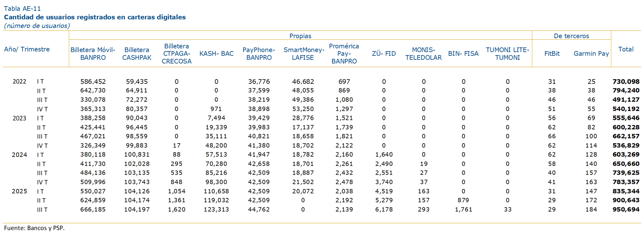Select the ZÜ- FID column header

pyautogui.click(x=384, y=54)
